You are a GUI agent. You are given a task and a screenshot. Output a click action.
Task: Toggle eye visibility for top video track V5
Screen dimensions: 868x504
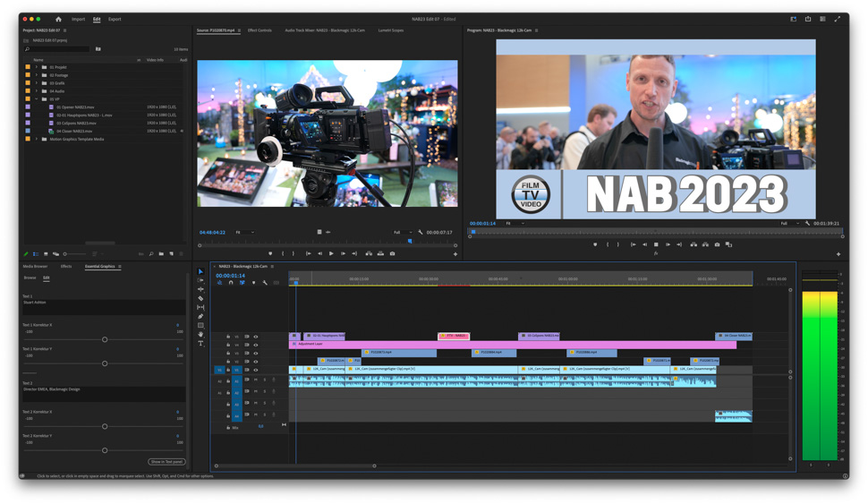(x=256, y=337)
